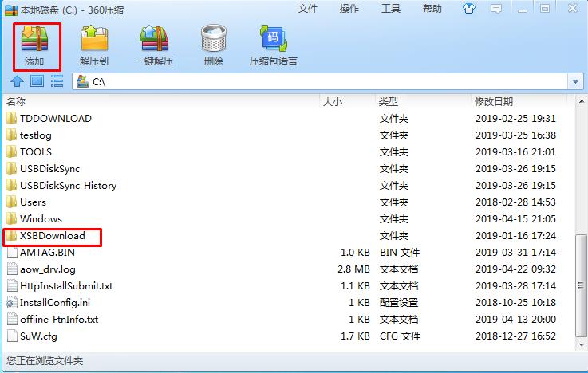Open the 操作 (Operations) menu
The image size is (588, 373).
pos(349,9)
